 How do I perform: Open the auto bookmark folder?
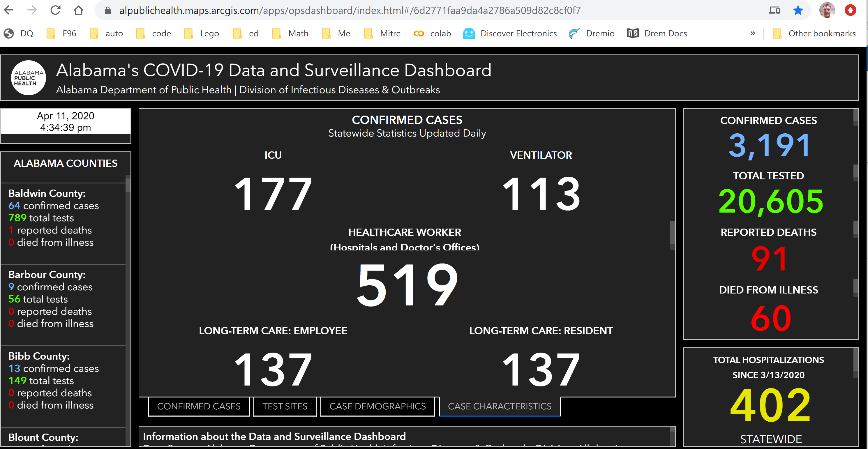tap(106, 33)
